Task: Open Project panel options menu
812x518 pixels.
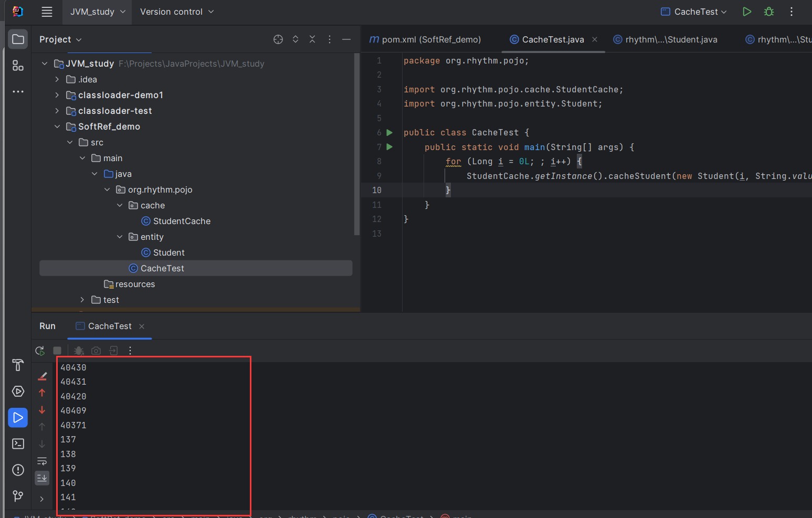Action: (330, 39)
